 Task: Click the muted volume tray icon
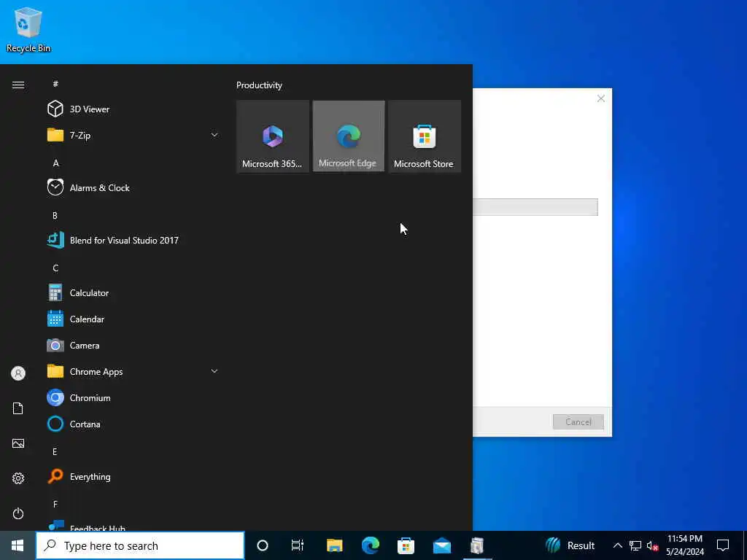[x=653, y=545]
